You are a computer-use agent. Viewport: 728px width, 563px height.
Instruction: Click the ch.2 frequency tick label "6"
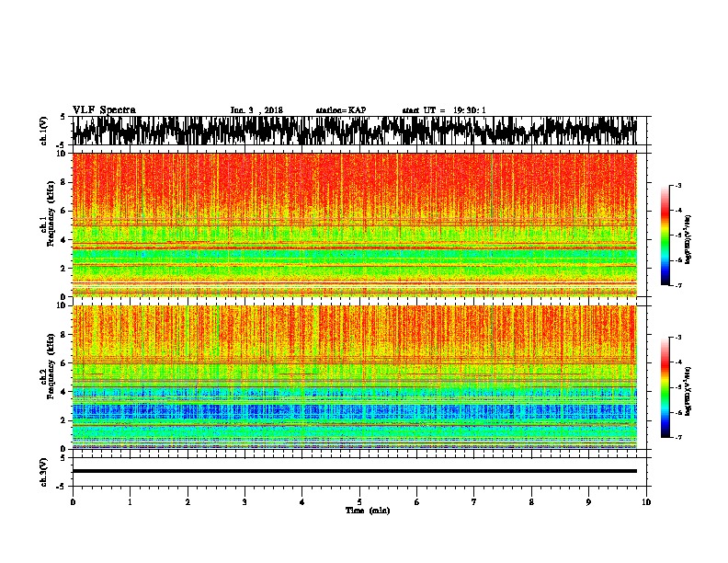tap(64, 363)
